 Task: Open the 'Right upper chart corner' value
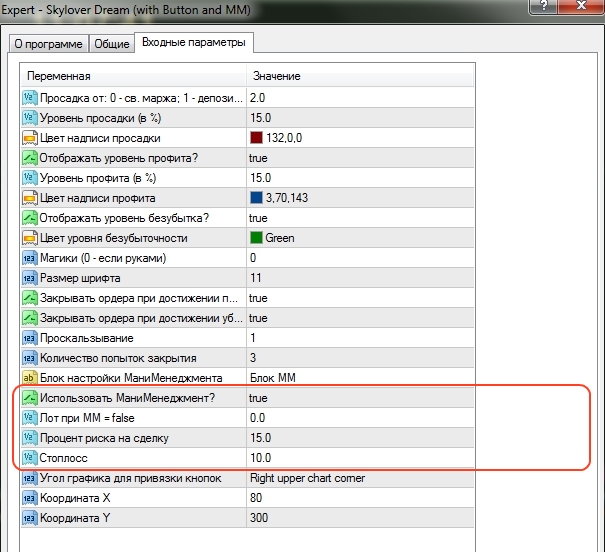tap(308, 478)
